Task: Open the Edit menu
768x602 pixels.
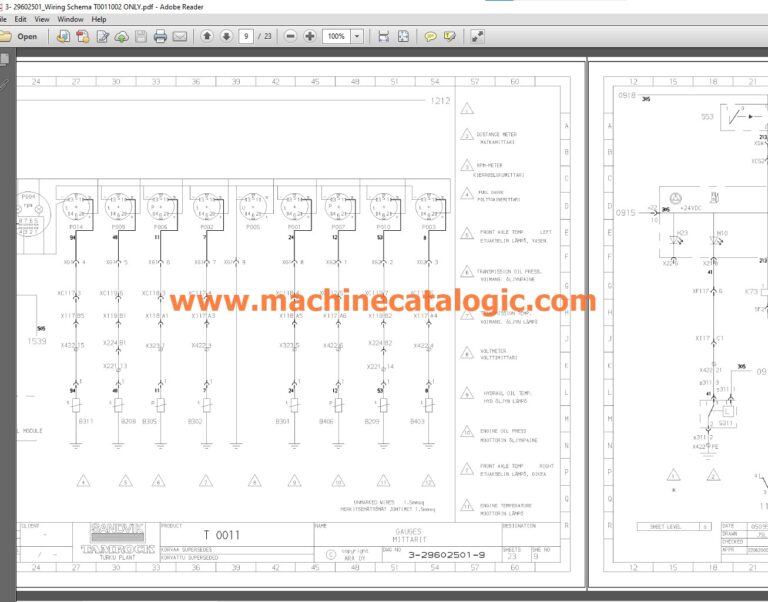Action: (x=21, y=20)
